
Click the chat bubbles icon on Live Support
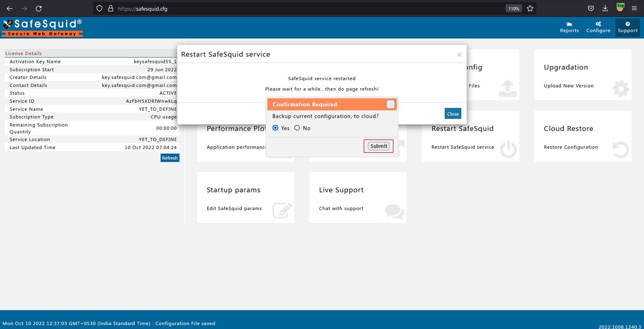[394, 211]
